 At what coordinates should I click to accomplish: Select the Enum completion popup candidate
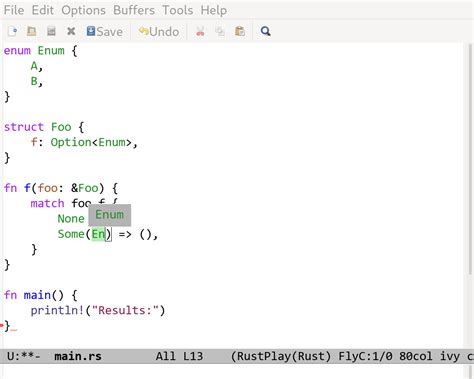pos(110,215)
